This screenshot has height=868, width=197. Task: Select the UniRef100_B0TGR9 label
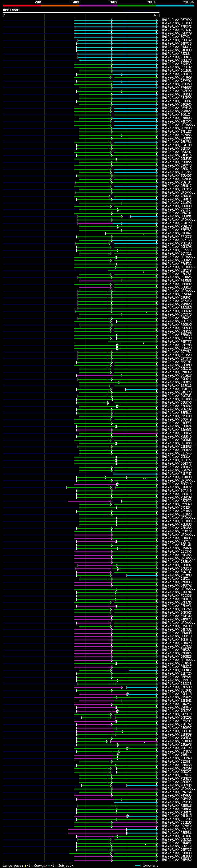click(177, 78)
